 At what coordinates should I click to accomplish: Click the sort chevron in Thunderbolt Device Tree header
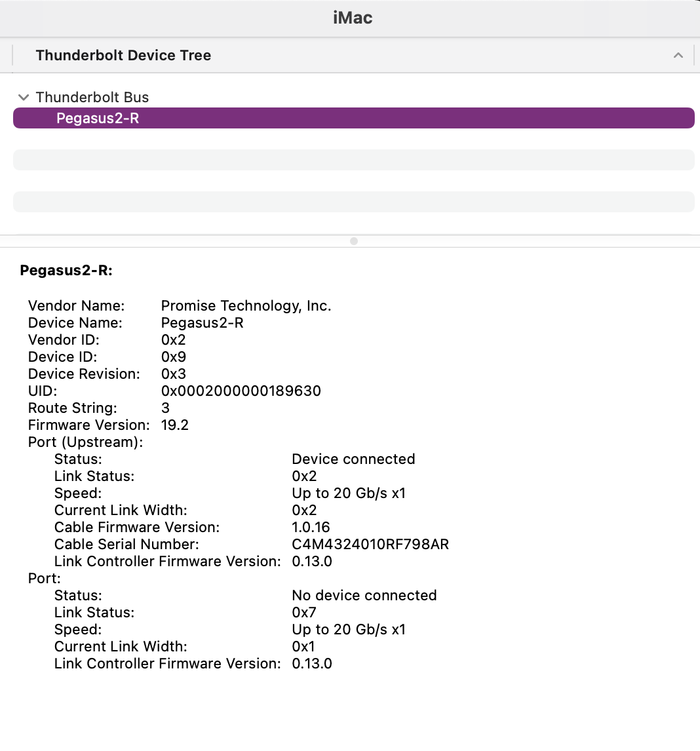[x=678, y=55]
